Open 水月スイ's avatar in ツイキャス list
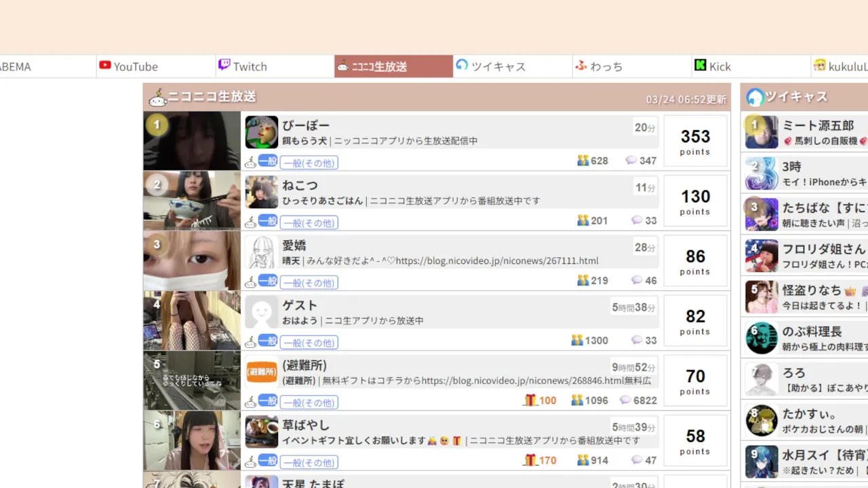The height and width of the screenshot is (488, 868). point(762,462)
